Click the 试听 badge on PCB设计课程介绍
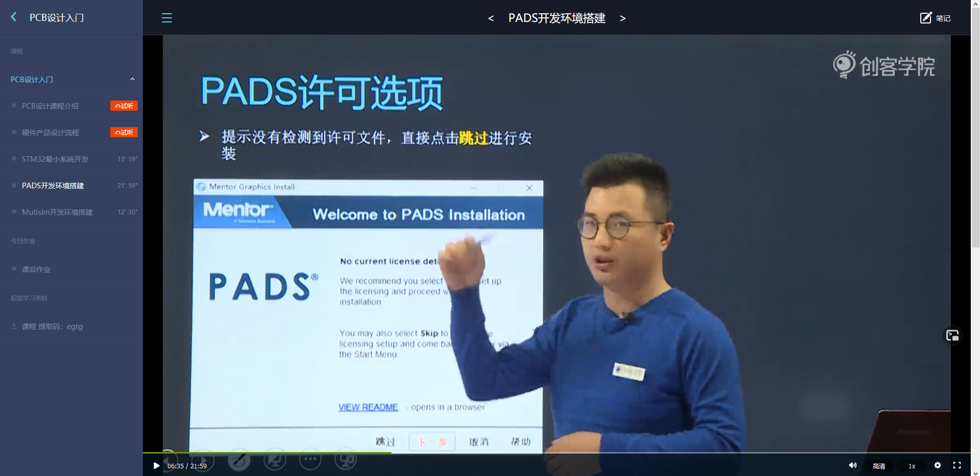Screen dimensions: 980x476 click(x=124, y=106)
